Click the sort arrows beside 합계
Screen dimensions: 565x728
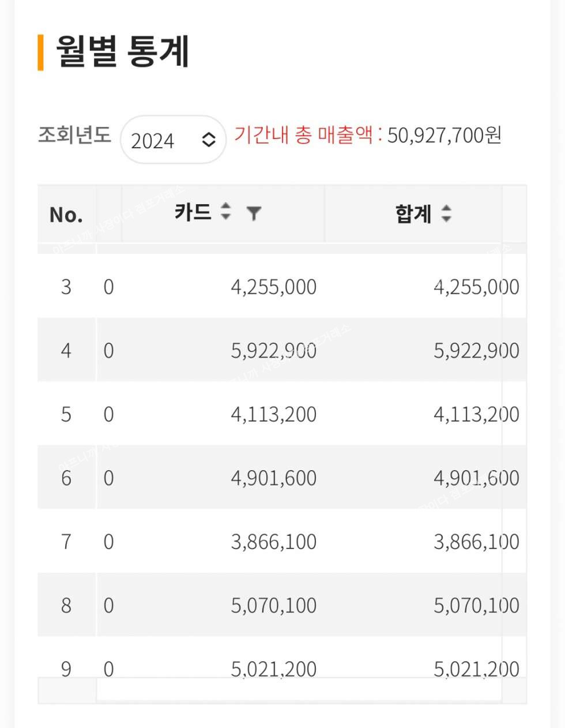pyautogui.click(x=446, y=213)
